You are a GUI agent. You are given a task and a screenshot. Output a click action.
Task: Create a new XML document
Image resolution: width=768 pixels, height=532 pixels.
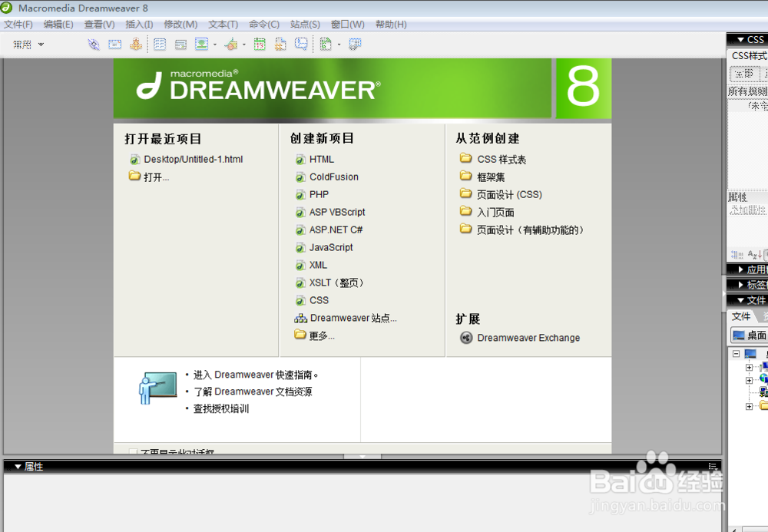(x=318, y=265)
